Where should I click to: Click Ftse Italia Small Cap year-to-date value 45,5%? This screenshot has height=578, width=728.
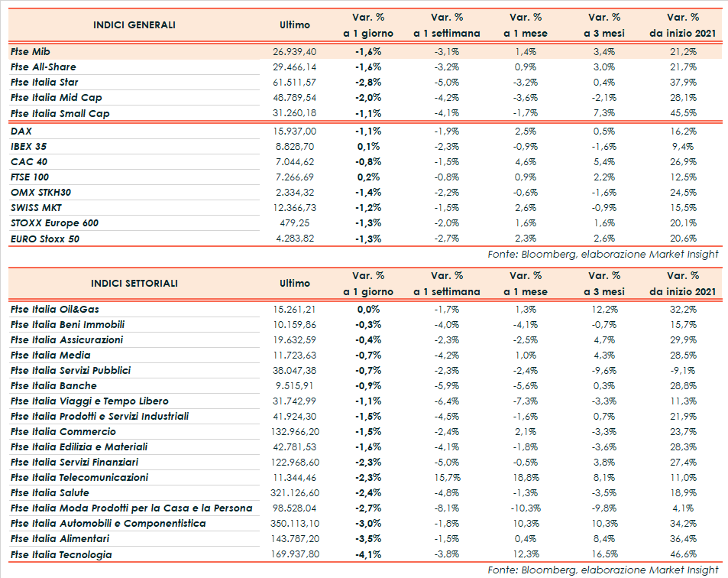[x=684, y=113]
